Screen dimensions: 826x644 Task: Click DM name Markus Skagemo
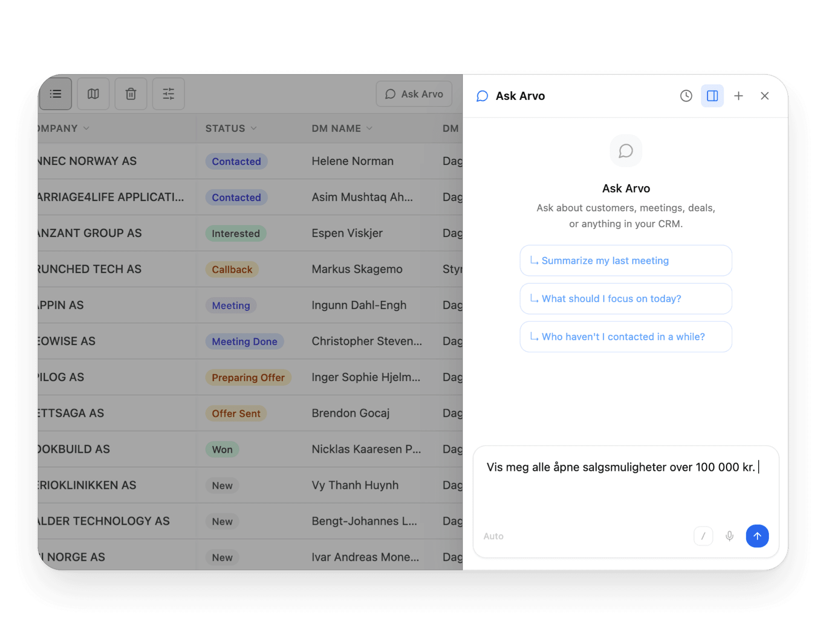click(357, 269)
